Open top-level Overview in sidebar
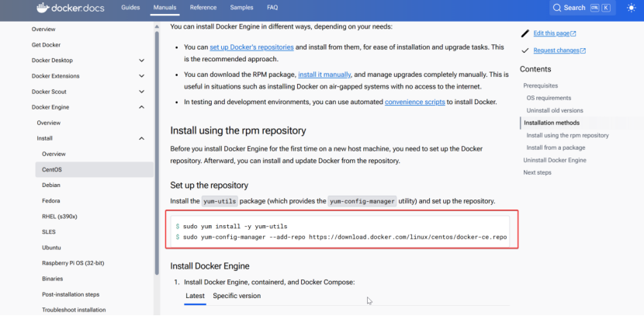This screenshot has height=316, width=644. point(43,30)
